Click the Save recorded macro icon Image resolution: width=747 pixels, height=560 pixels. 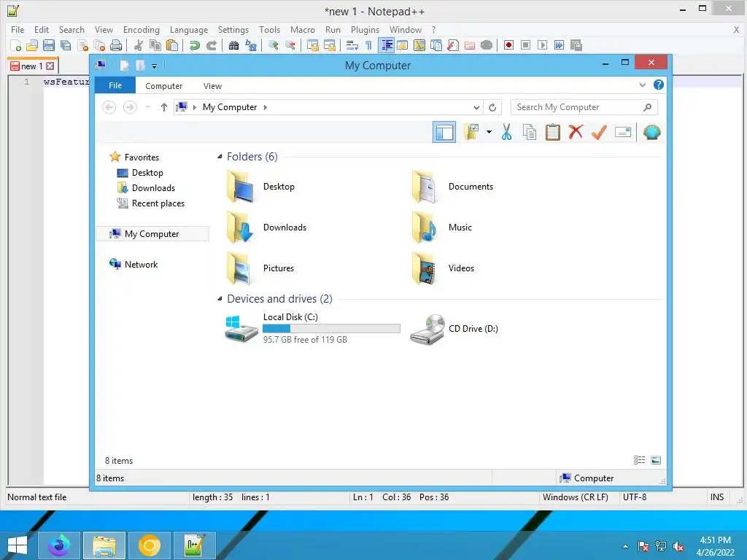coord(576,45)
